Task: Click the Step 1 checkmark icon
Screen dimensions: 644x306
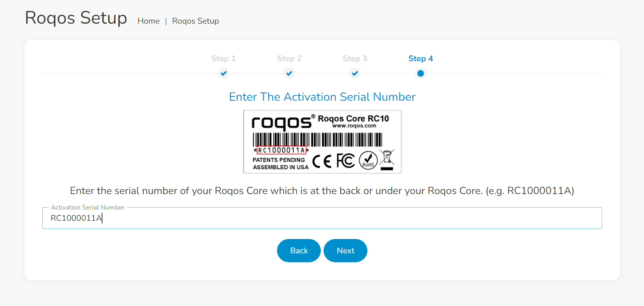Action: click(x=223, y=73)
